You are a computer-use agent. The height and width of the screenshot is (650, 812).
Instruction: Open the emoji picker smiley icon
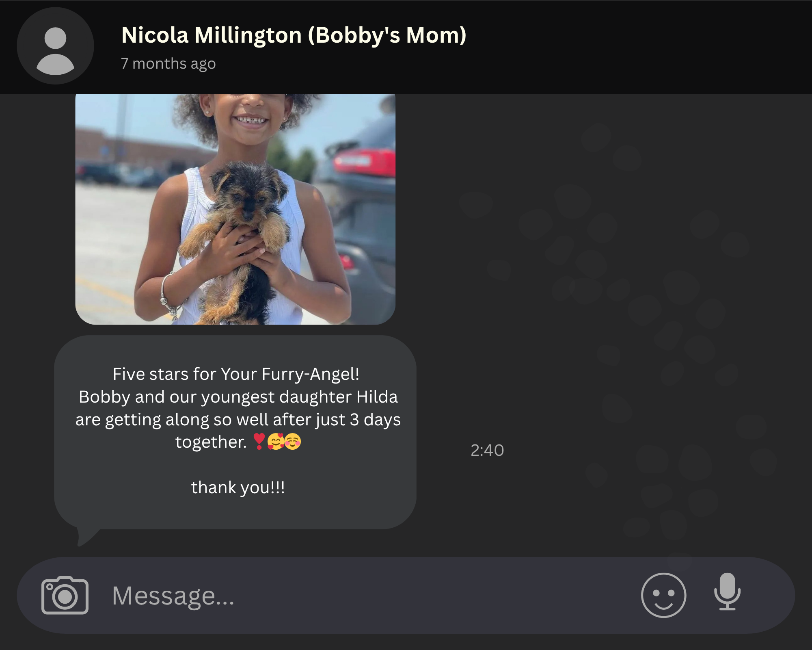click(663, 595)
